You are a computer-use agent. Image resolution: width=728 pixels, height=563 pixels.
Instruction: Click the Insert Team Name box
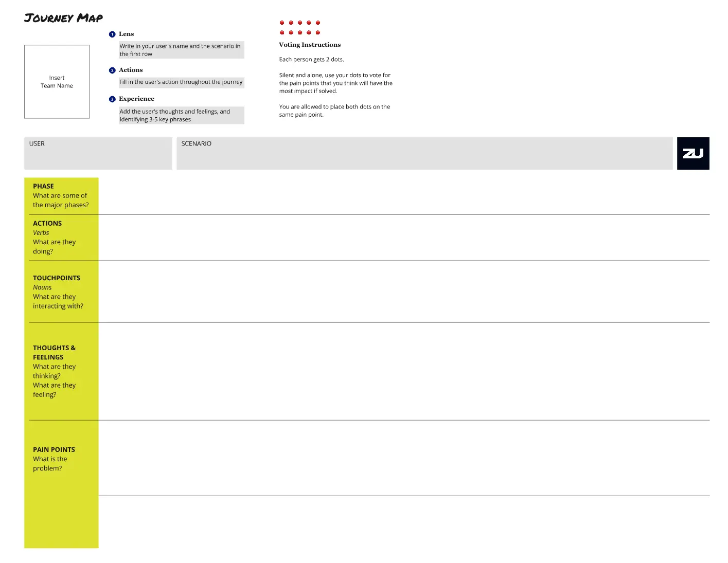pos(57,82)
